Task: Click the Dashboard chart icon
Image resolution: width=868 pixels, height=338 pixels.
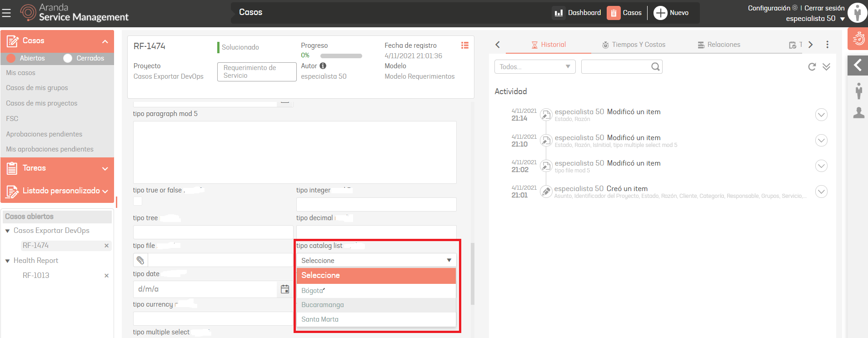Action: click(x=559, y=13)
